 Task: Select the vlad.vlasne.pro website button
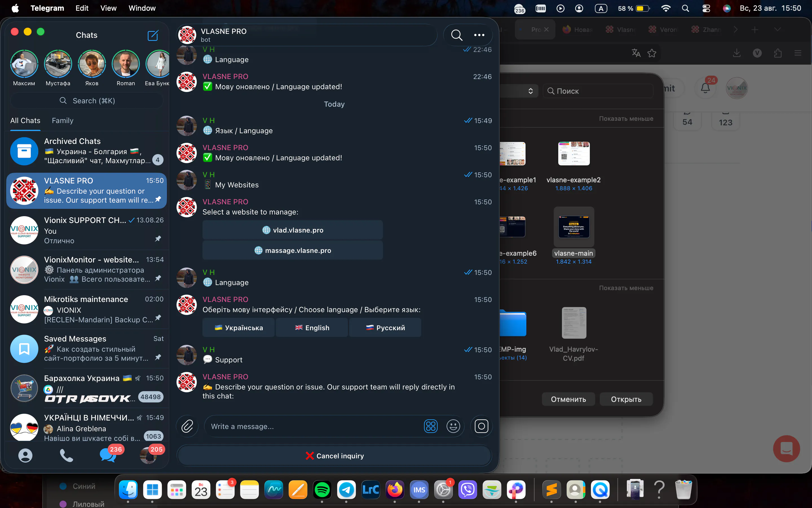(293, 230)
